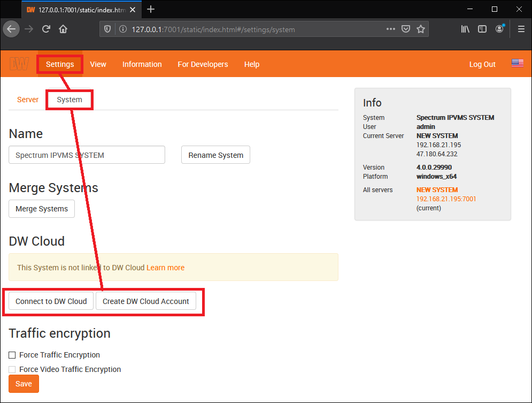Bookmark this page with the star icon
The width and height of the screenshot is (532, 403).
pyautogui.click(x=421, y=29)
